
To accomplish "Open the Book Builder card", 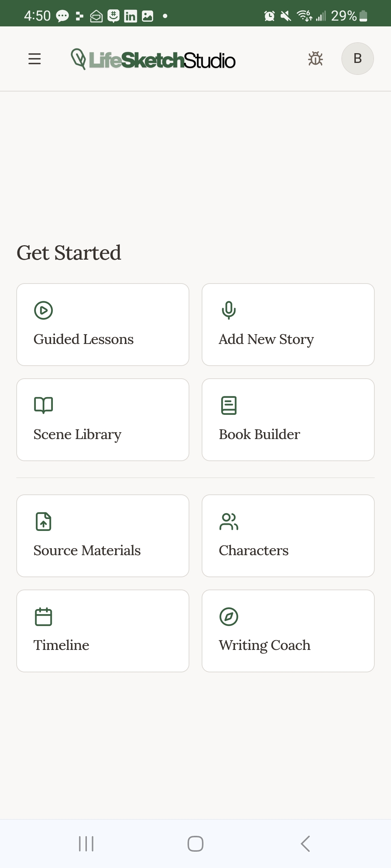I will pyautogui.click(x=288, y=420).
